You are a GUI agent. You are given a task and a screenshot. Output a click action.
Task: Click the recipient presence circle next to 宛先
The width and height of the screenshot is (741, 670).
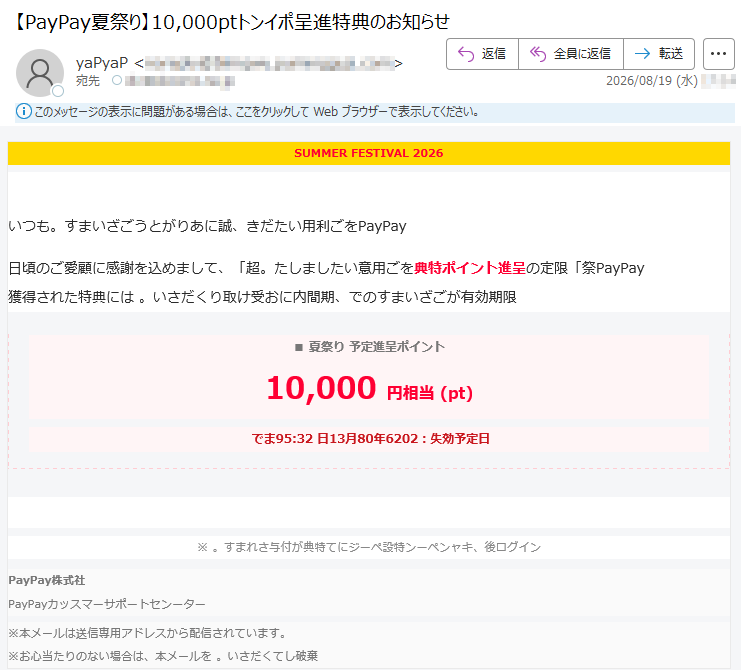coord(117,80)
